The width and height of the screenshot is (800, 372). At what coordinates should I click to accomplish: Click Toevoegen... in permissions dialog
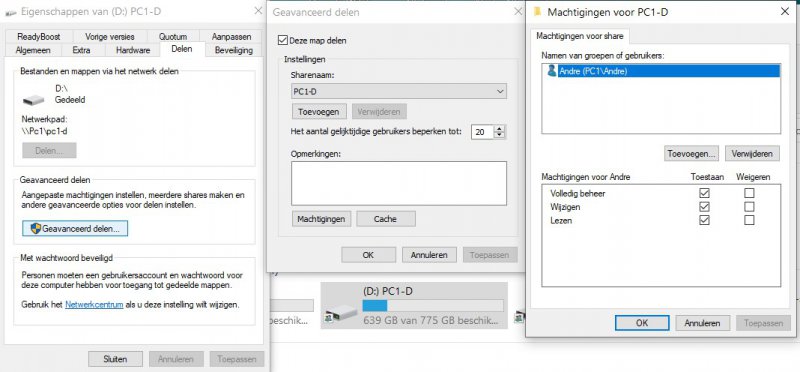[x=691, y=153]
